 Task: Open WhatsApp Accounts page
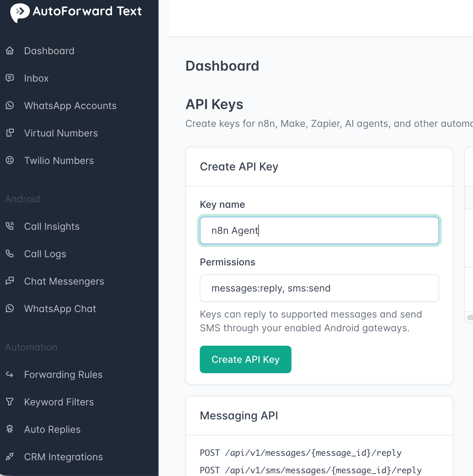(70, 106)
